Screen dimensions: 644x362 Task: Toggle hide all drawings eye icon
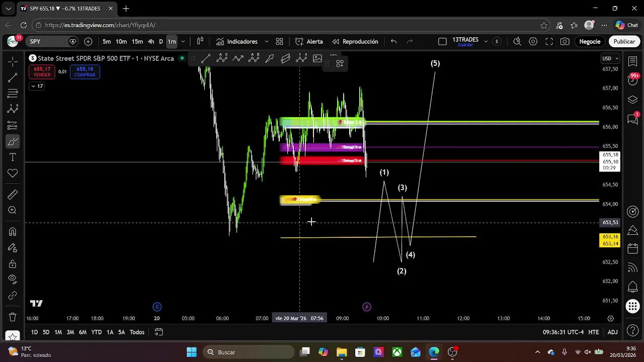[13, 279]
